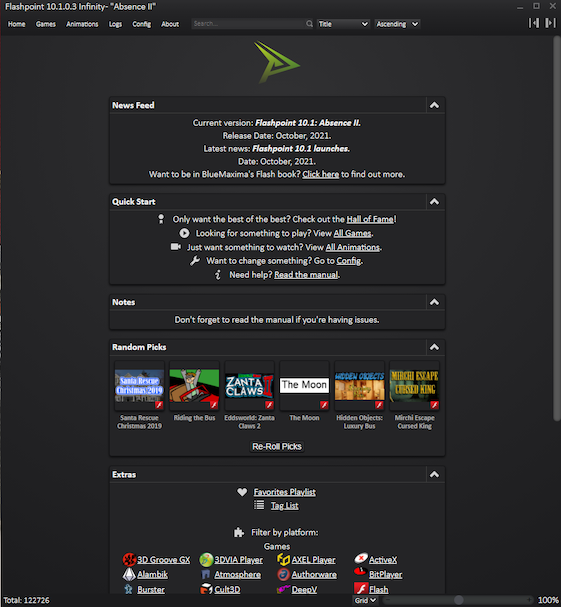Click the 3DVIA Player platform link
561x607 pixels.
(x=238, y=560)
